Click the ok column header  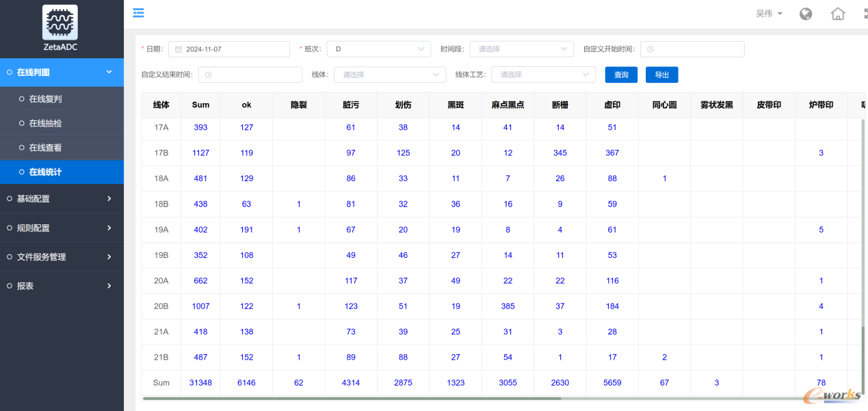point(246,105)
